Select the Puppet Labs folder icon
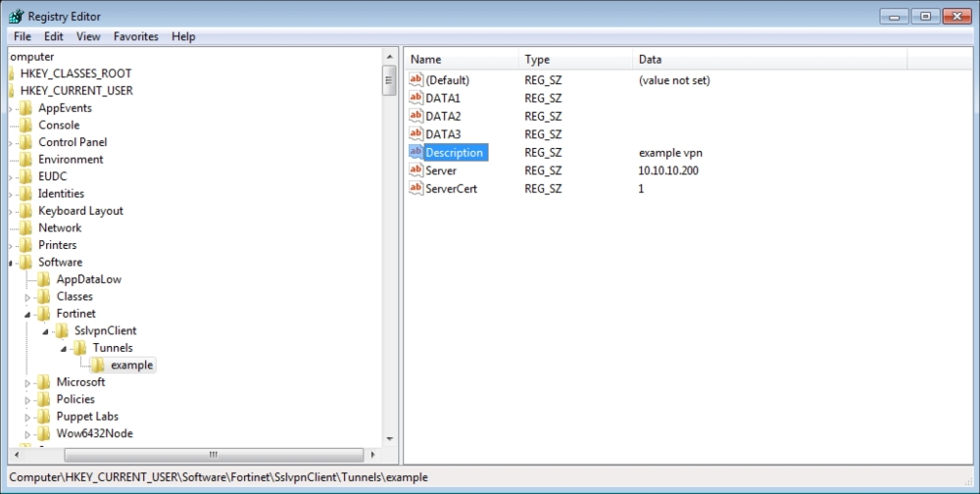The height and width of the screenshot is (494, 980). tap(44, 417)
